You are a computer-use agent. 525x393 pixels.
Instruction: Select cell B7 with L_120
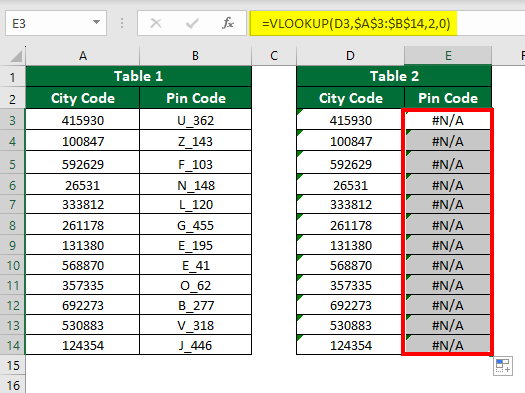(196, 204)
